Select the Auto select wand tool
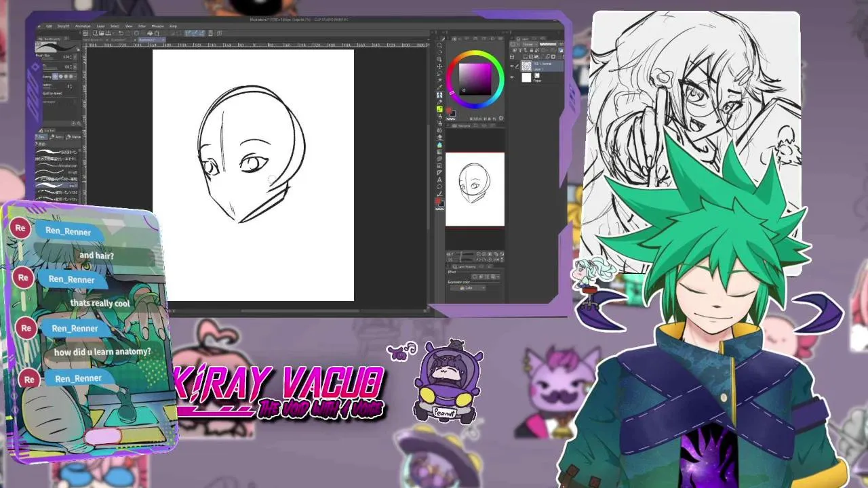This screenshot has width=868, height=488. coord(439,80)
